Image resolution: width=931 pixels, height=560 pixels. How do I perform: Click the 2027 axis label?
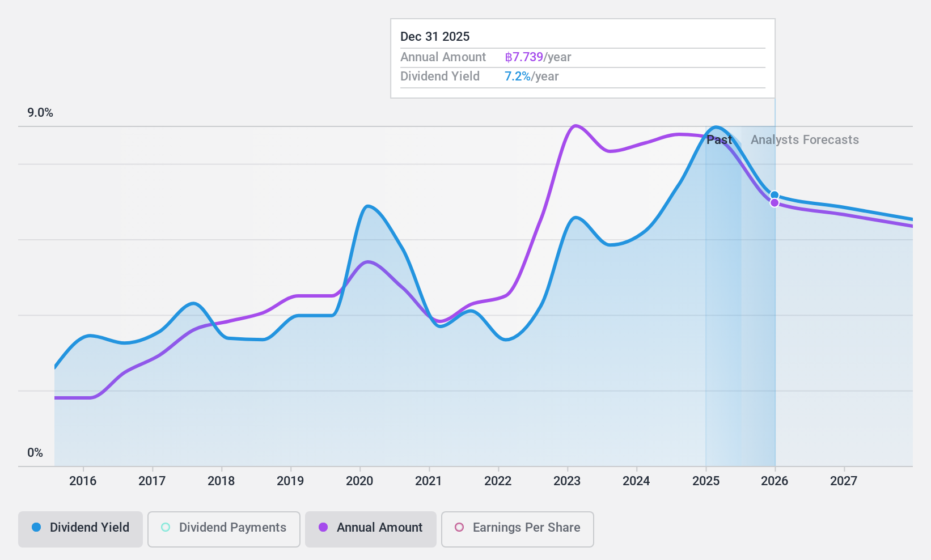[844, 481]
